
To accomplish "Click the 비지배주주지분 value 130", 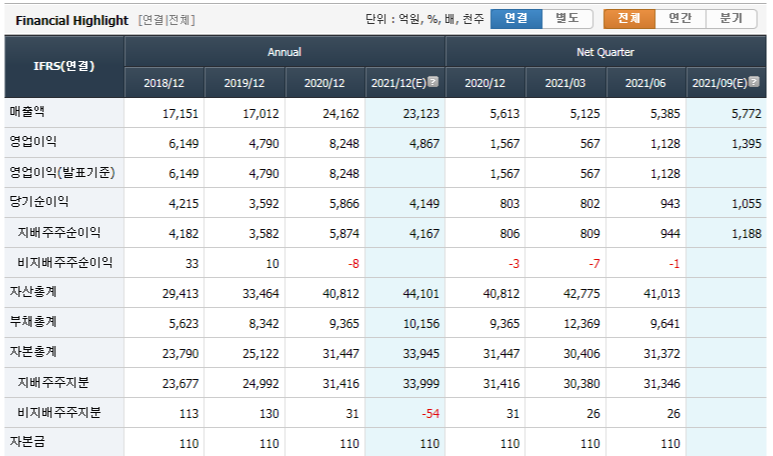I will (x=270, y=415).
